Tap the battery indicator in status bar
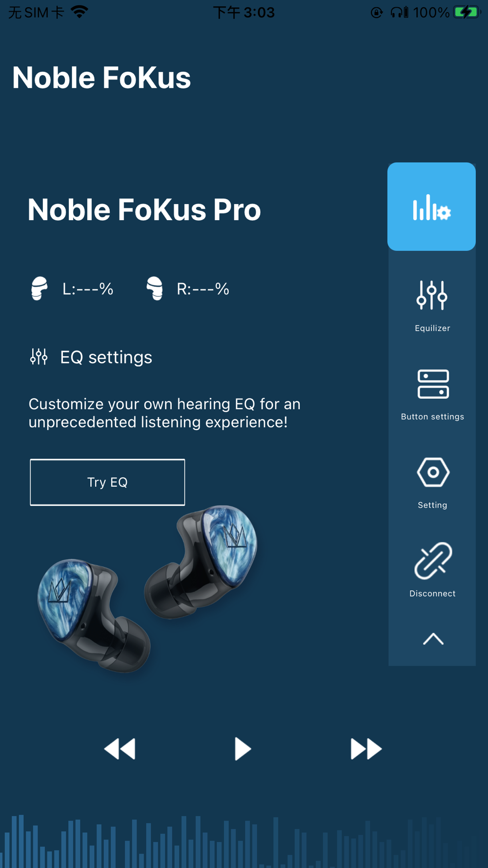Image resolution: width=488 pixels, height=868 pixels. pyautogui.click(x=467, y=12)
